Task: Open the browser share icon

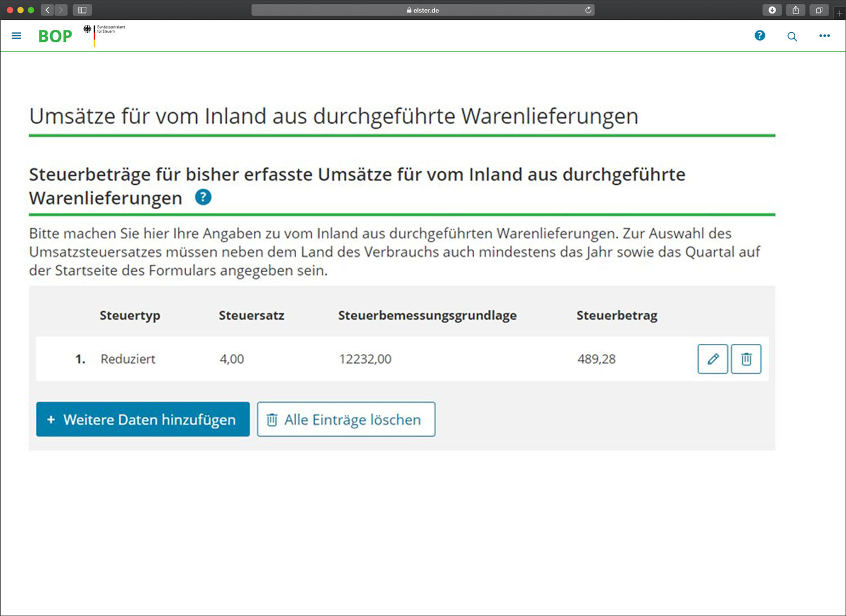Action: [x=795, y=10]
